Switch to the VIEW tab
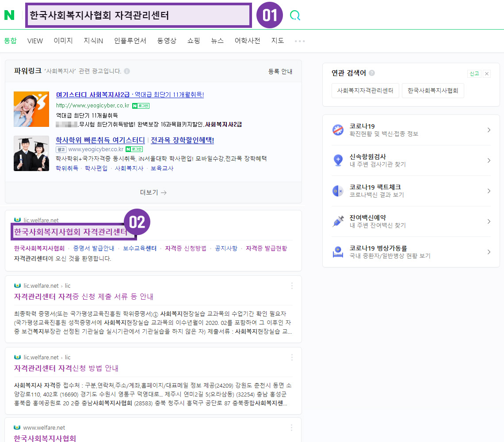The image size is (504, 442). 35,41
